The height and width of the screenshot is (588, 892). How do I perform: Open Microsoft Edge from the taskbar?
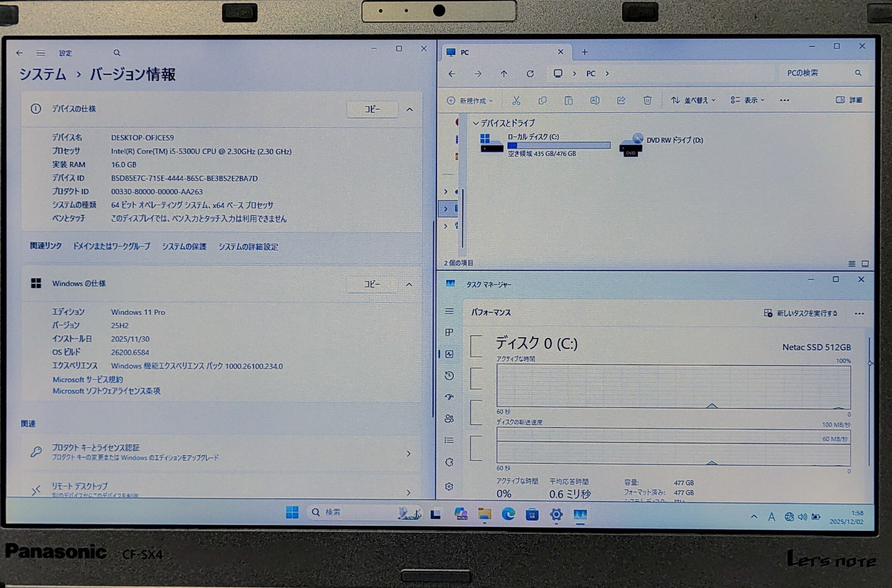click(508, 514)
